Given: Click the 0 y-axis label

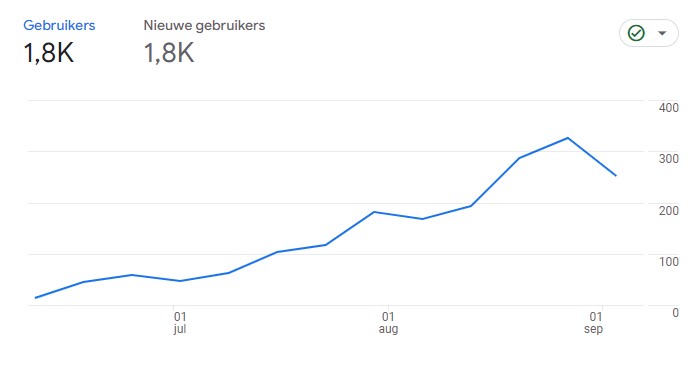Looking at the screenshot, I should click(675, 313).
